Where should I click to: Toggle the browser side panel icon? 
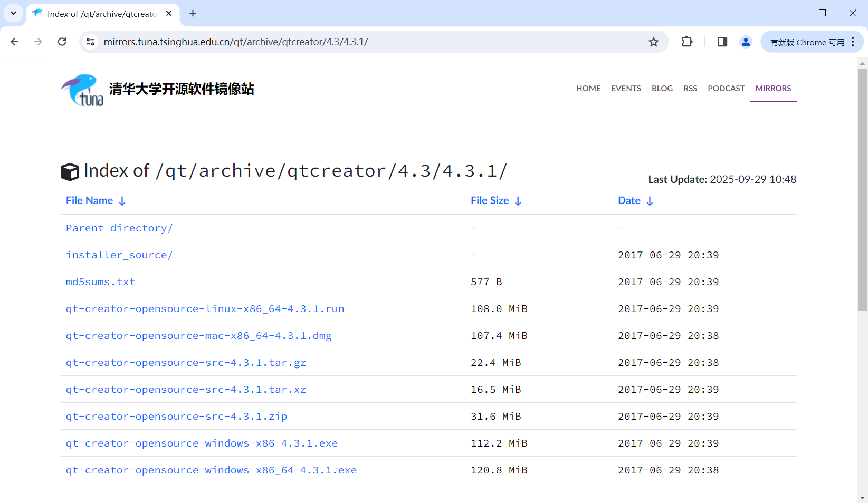coord(722,42)
